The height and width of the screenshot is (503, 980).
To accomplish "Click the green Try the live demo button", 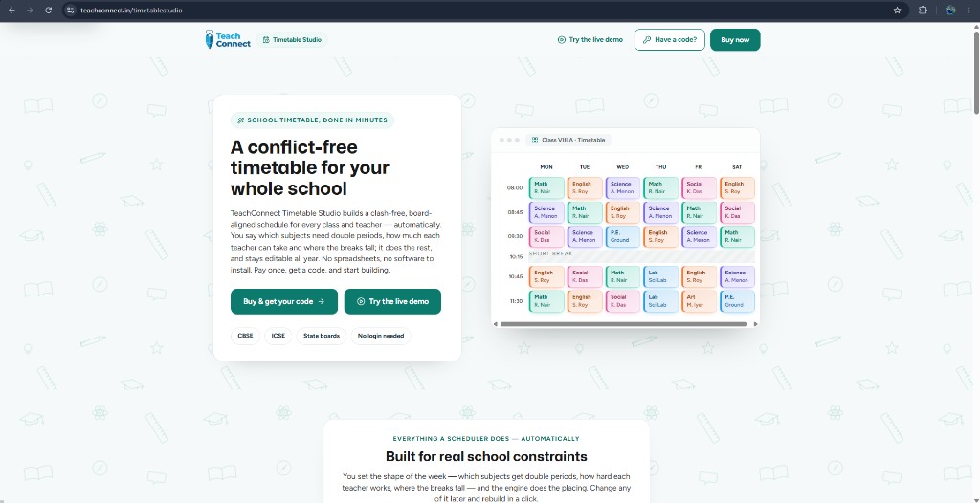I will point(392,301).
